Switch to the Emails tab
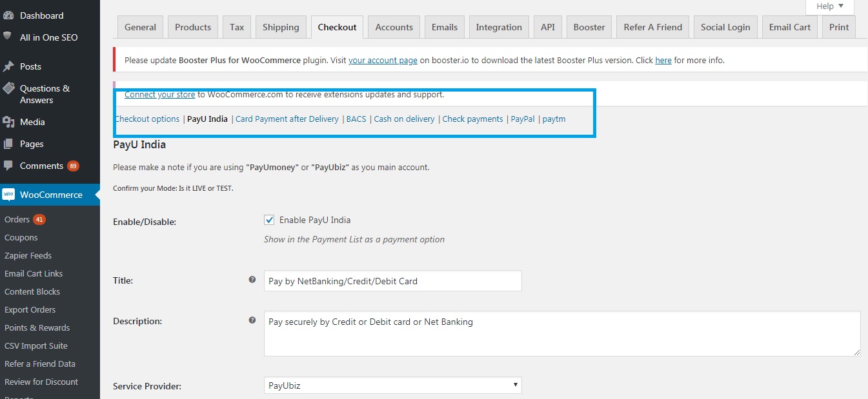 [445, 27]
